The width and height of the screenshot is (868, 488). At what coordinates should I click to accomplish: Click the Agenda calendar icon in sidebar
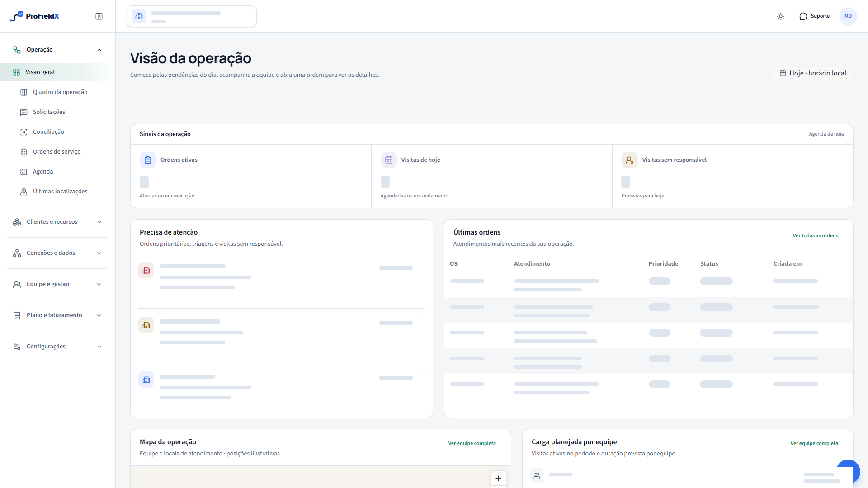(x=24, y=172)
